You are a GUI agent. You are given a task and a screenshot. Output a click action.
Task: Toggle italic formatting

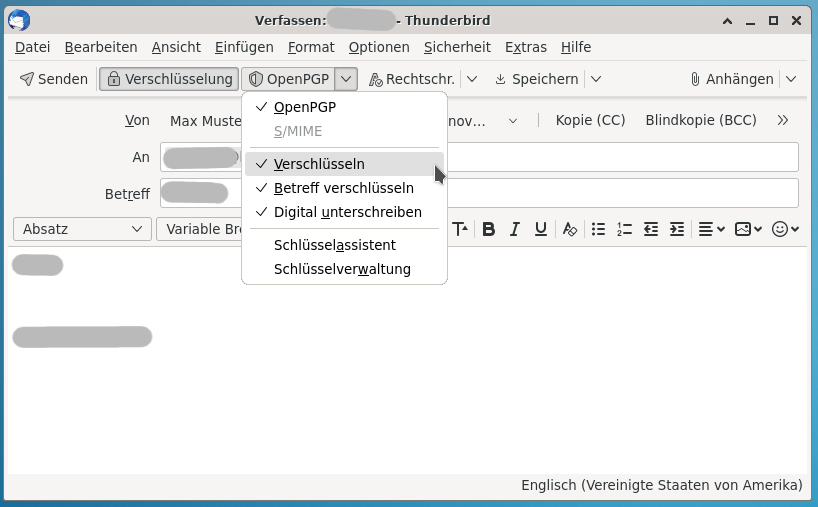coord(514,229)
